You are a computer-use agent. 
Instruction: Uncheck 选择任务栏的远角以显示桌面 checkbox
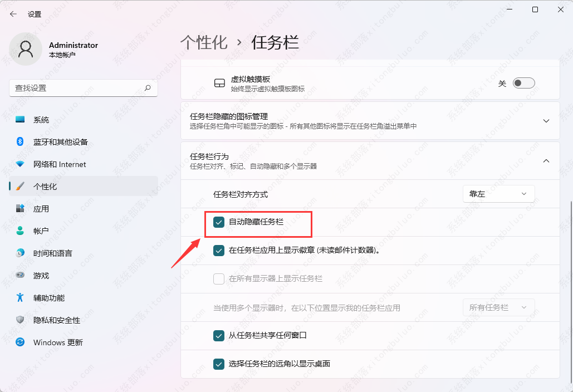coord(219,364)
